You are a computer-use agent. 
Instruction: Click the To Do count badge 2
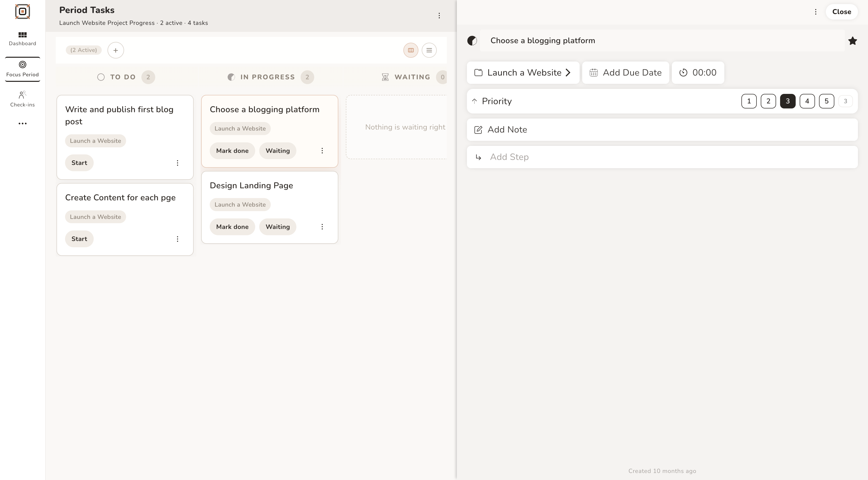(148, 77)
